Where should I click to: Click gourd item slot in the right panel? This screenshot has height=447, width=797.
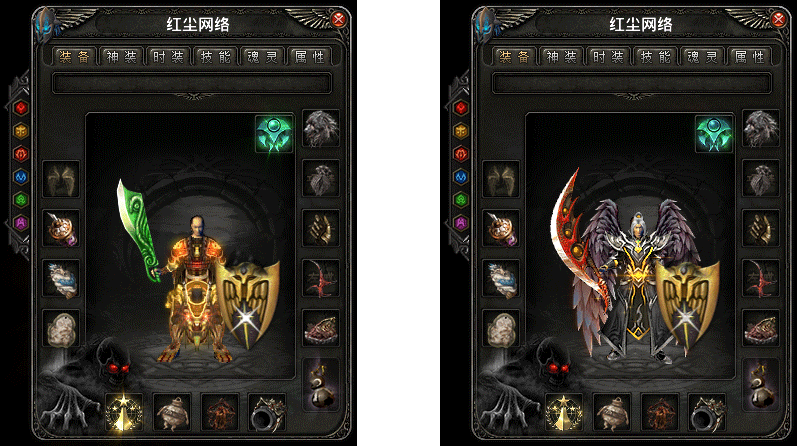coord(760,385)
